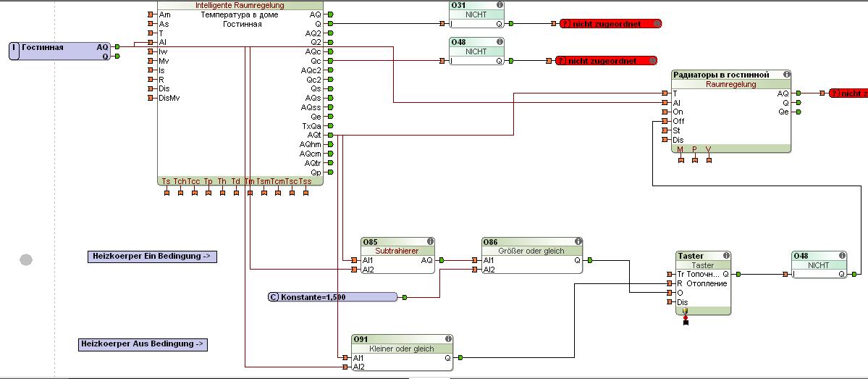868x379 pixels.
Task: Click question mark icon on marker after O31
Action: click(x=565, y=24)
